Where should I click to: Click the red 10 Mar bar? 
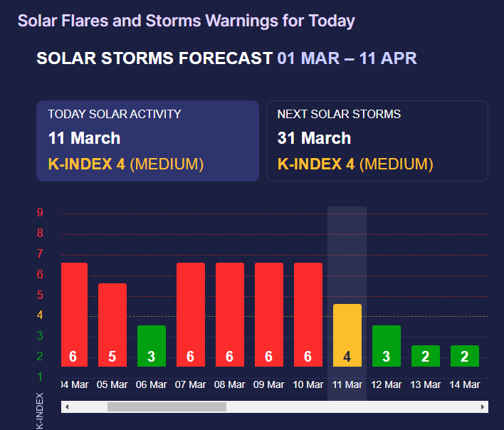308,315
